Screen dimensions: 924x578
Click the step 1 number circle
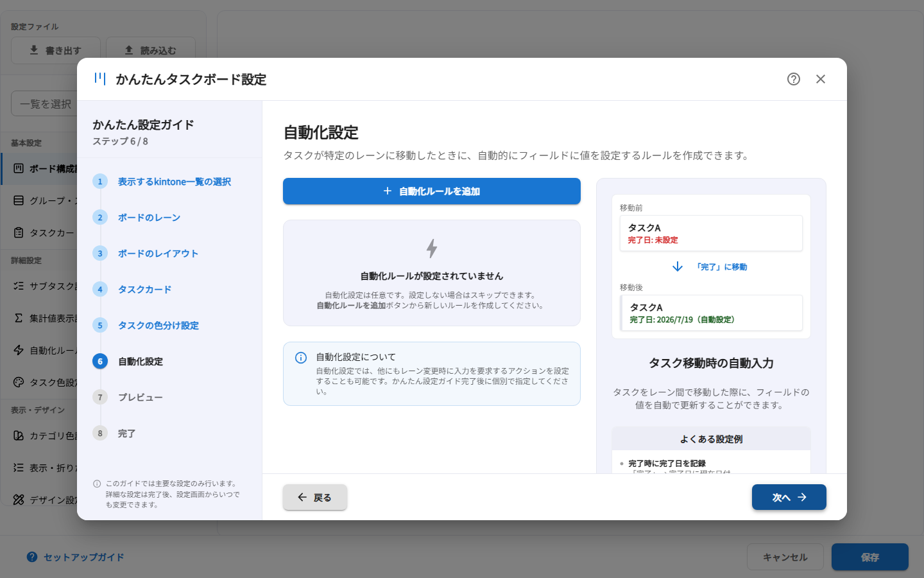point(100,182)
